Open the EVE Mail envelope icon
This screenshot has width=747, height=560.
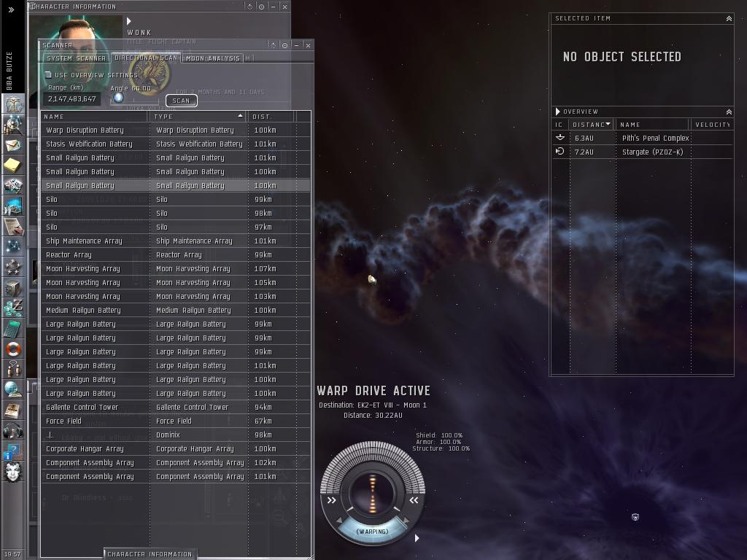pos(13,145)
